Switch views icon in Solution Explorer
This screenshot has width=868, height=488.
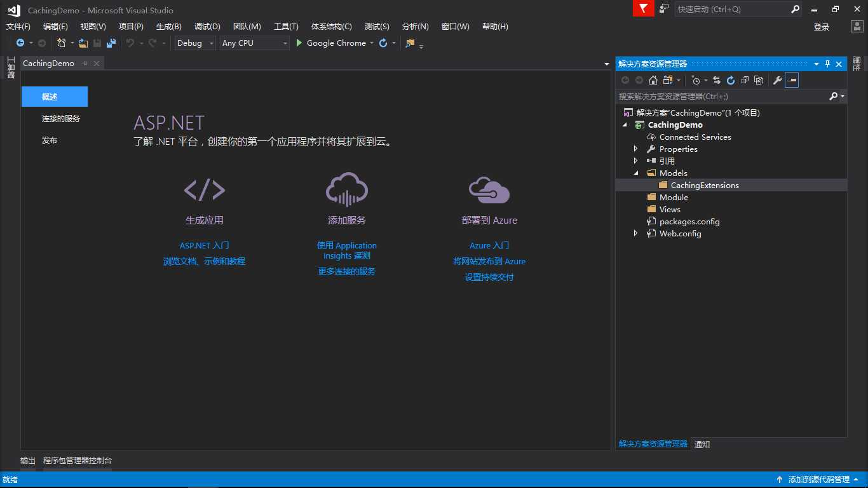click(667, 80)
